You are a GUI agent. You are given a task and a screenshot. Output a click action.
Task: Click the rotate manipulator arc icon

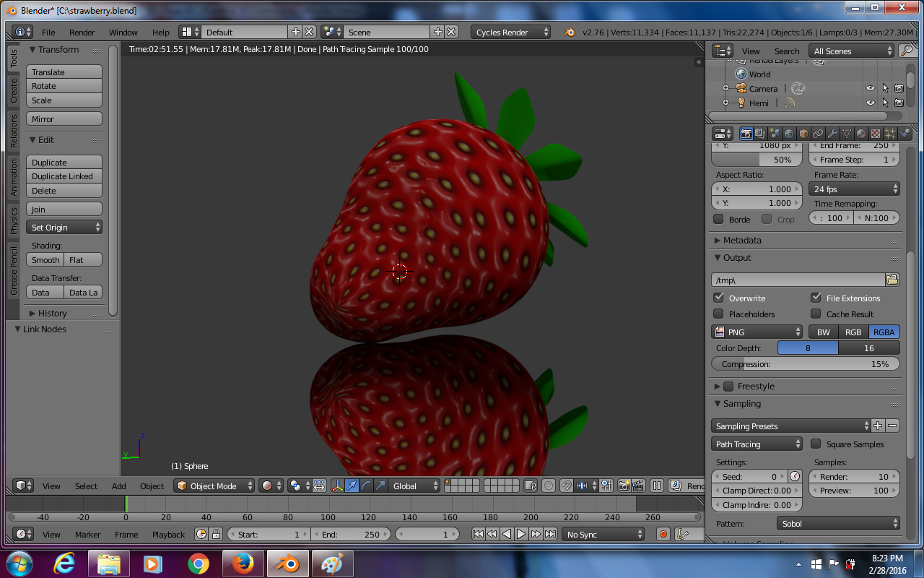[x=366, y=486]
